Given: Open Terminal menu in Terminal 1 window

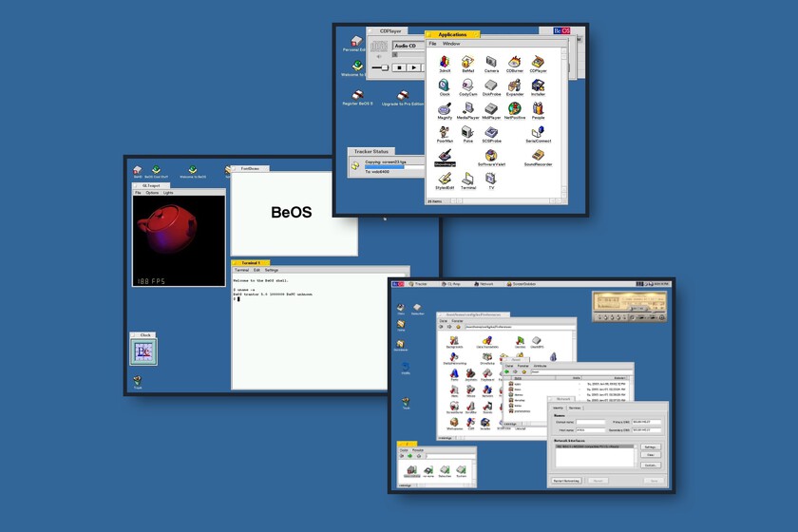Looking at the screenshot, I should 241,270.
